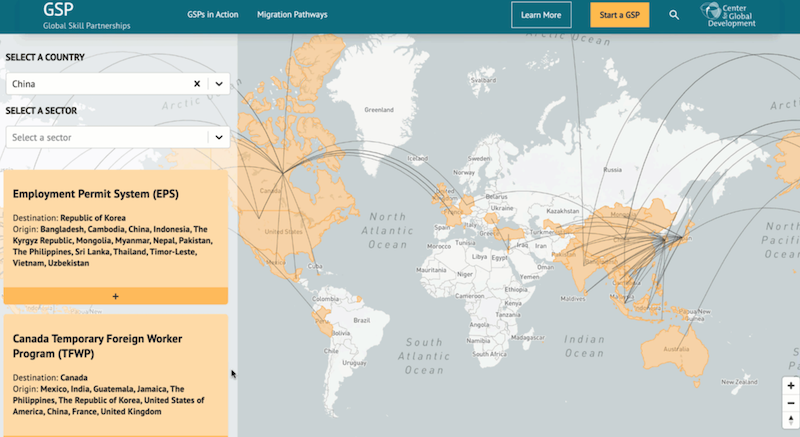This screenshot has width=800, height=437.
Task: Open the Migration Pathways menu
Action: pyautogui.click(x=292, y=15)
